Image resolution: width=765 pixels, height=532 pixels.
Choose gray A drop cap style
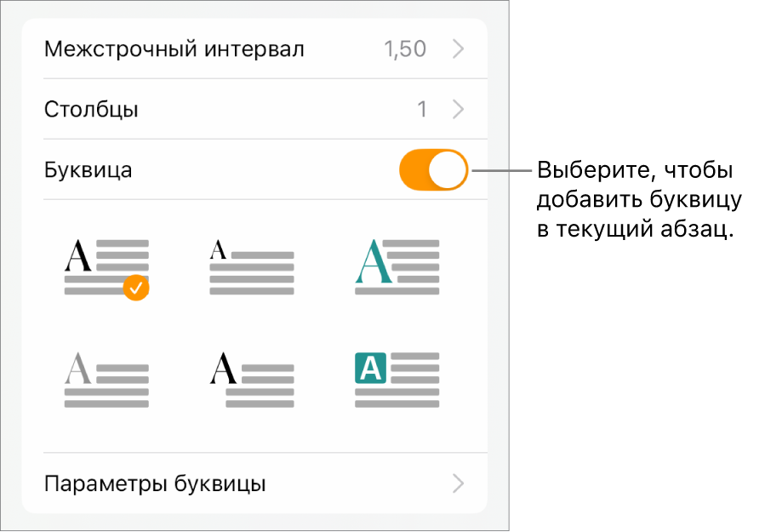tap(107, 380)
